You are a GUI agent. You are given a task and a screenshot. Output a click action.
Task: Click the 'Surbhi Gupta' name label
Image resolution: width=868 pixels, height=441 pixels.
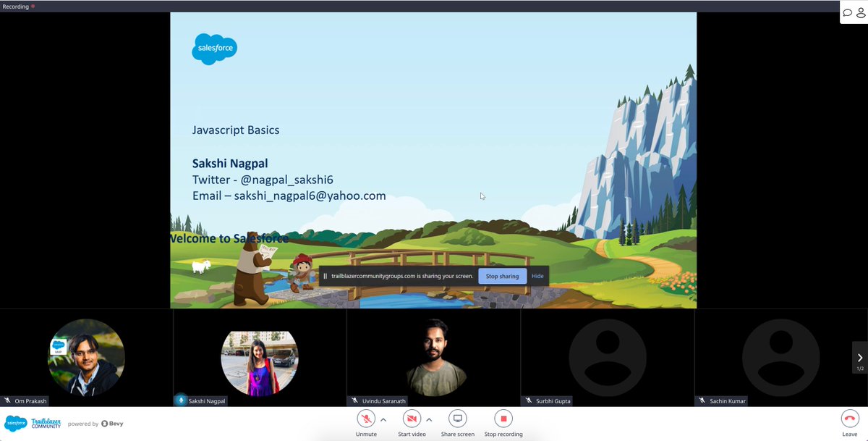coord(553,400)
